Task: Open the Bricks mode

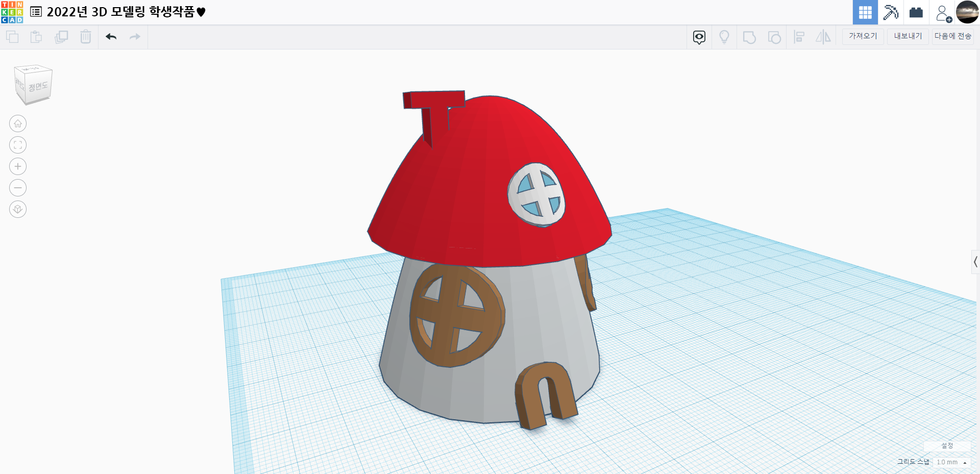Action: click(916, 12)
